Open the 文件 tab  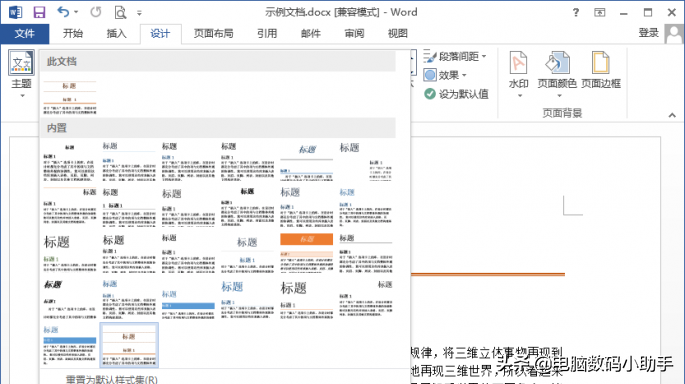point(24,33)
